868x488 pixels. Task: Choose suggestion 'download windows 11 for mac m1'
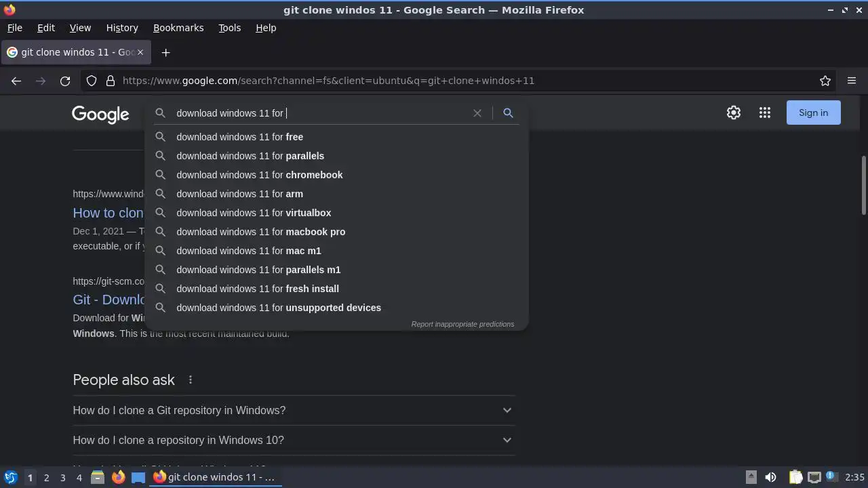click(x=336, y=251)
